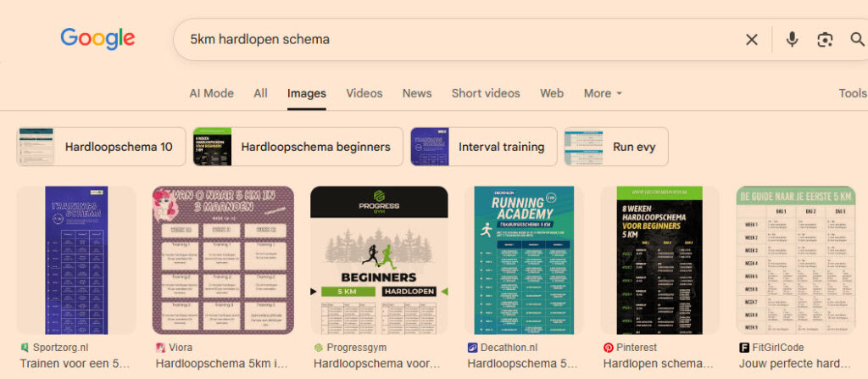This screenshot has height=379, width=868.
Task: Open 'Hardlopen schema…' Pinterest result title
Action: (658, 364)
